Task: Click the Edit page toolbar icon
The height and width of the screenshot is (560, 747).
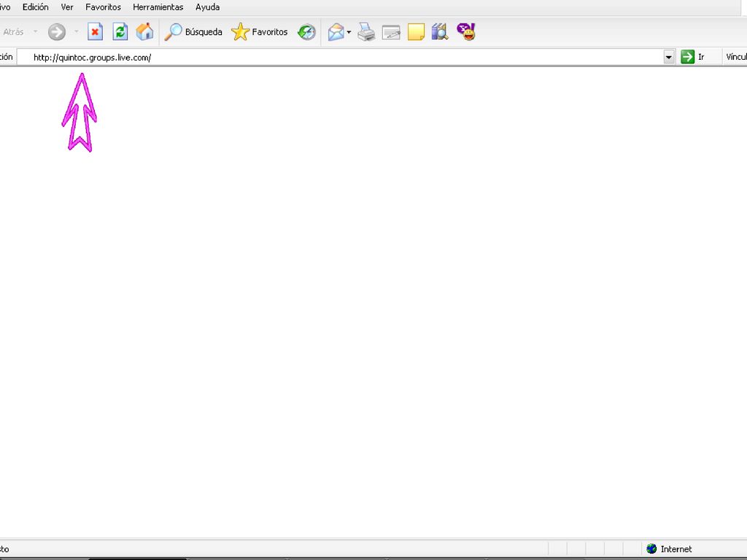Action: (391, 32)
